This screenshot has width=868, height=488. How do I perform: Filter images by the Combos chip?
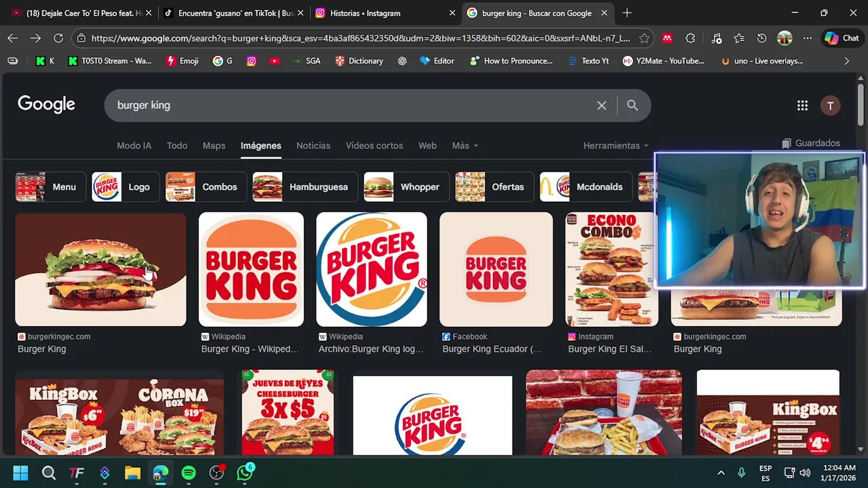[206, 187]
